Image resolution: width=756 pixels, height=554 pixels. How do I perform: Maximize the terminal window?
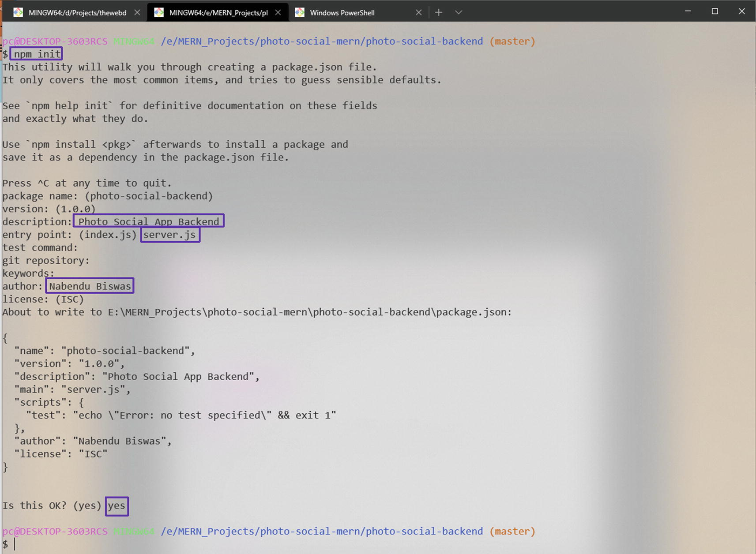pyautogui.click(x=715, y=11)
